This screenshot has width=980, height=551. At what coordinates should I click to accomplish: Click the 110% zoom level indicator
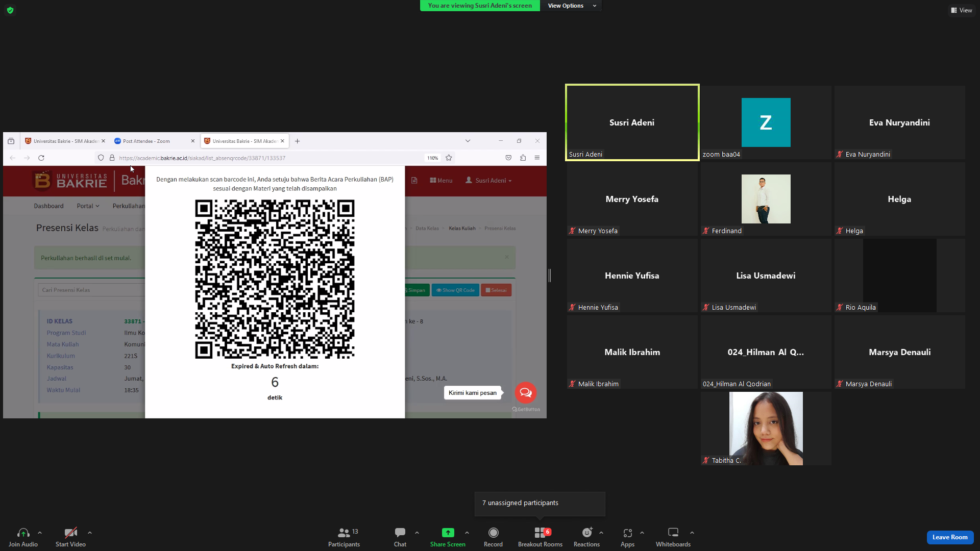[433, 158]
